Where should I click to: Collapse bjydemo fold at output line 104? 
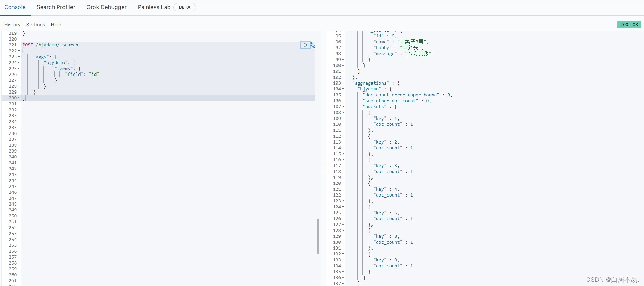pos(343,89)
